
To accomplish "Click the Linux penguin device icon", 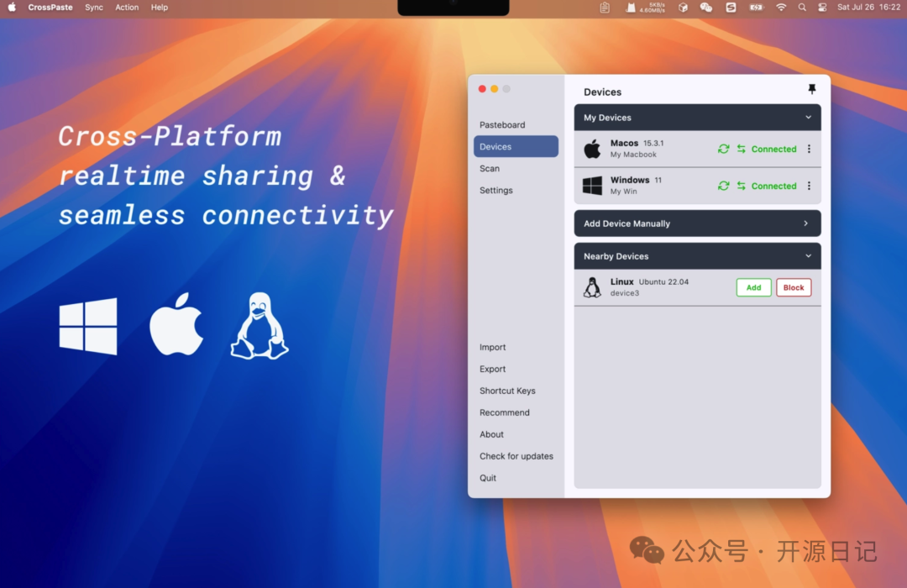I will [592, 287].
